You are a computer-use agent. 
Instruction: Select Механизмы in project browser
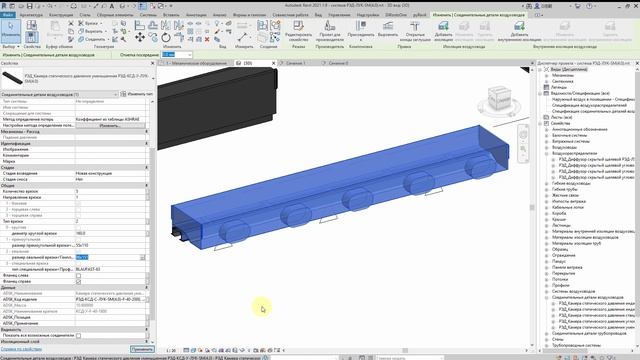(x=562, y=76)
